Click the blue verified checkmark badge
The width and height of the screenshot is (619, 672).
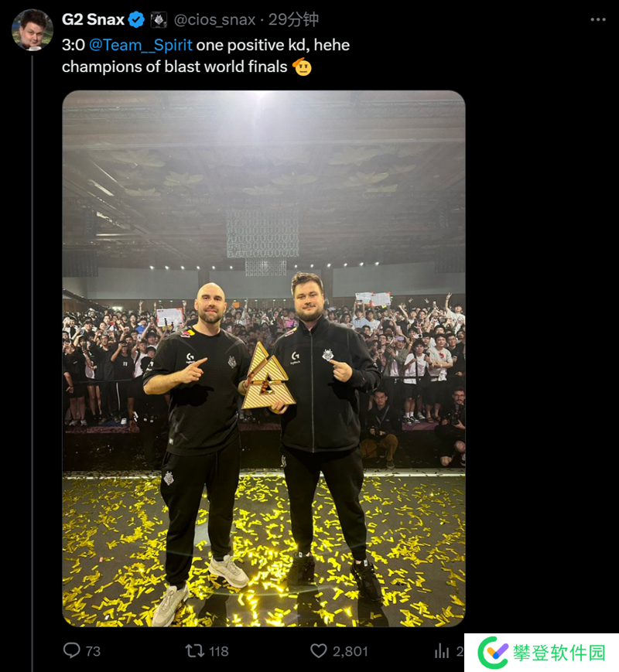(x=136, y=19)
